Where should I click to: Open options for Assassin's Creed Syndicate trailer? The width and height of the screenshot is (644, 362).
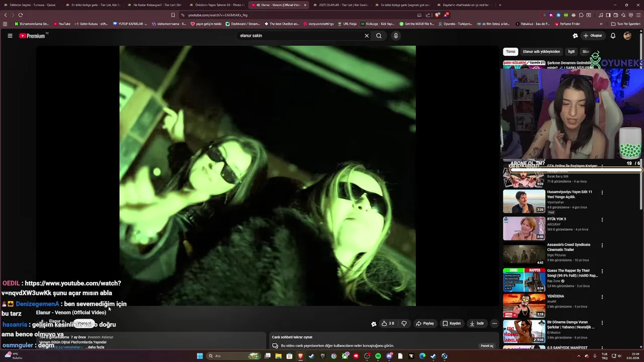coord(602,245)
